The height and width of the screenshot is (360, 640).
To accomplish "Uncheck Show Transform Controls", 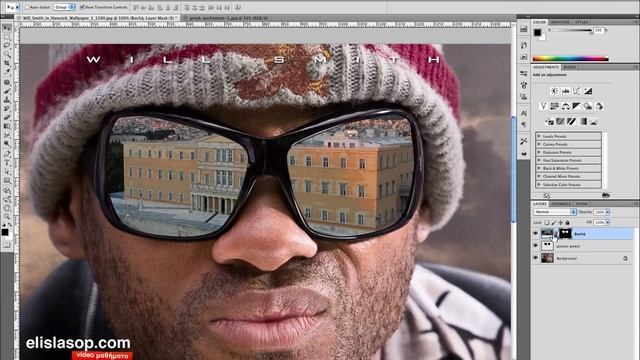I will [x=82, y=7].
